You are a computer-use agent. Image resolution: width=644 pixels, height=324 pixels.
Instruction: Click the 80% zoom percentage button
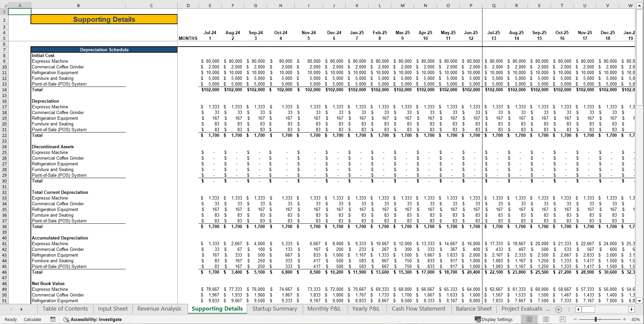(x=635, y=319)
